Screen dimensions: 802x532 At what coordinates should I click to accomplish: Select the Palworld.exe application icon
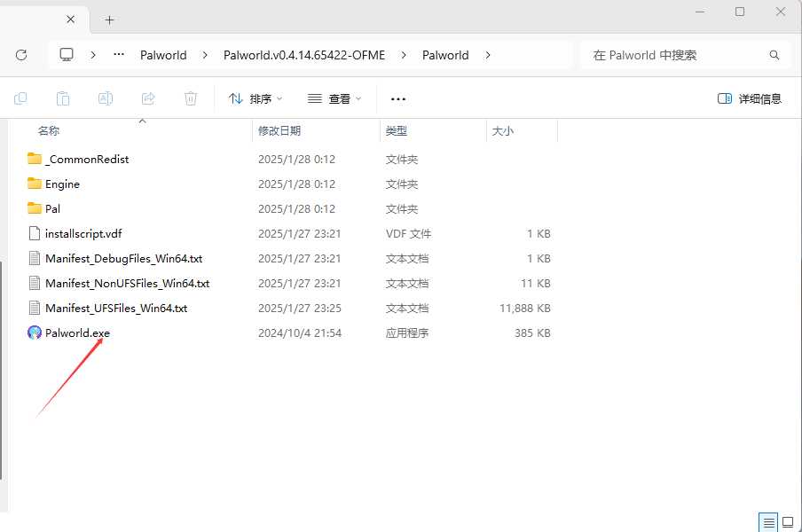click(x=35, y=332)
